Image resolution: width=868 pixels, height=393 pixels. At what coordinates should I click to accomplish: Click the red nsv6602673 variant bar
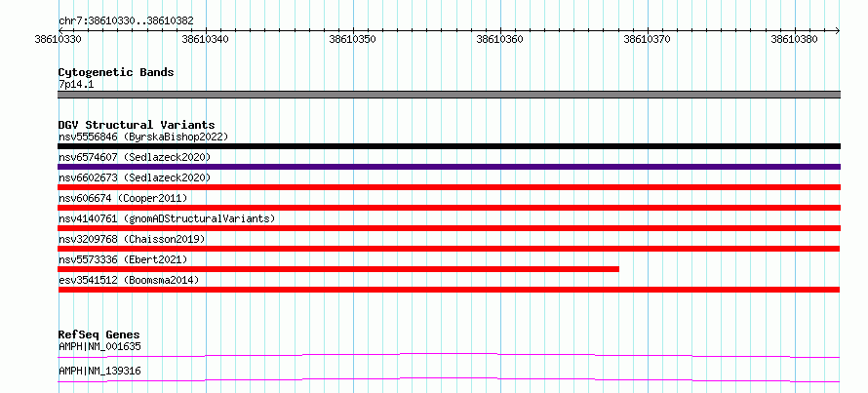449,187
